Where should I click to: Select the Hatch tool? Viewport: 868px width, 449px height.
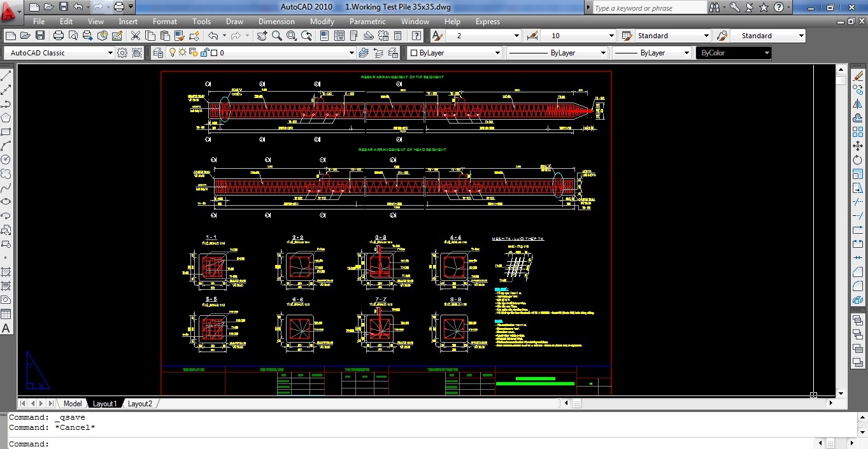6,272
